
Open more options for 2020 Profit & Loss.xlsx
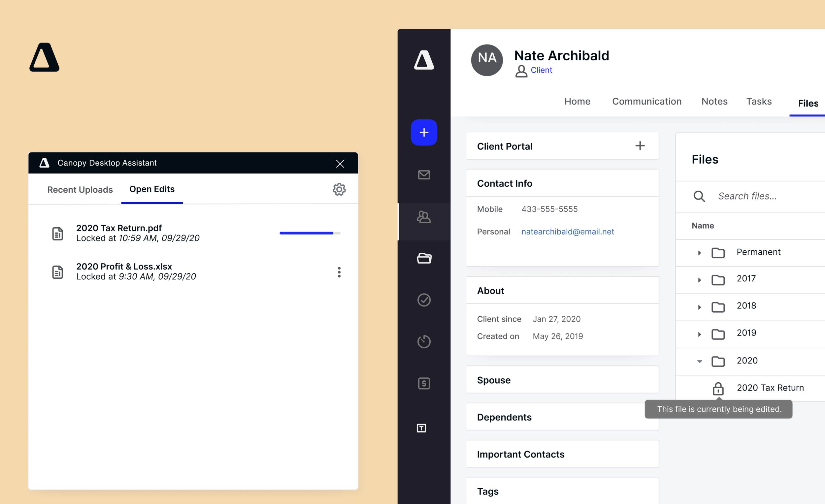pyautogui.click(x=339, y=272)
